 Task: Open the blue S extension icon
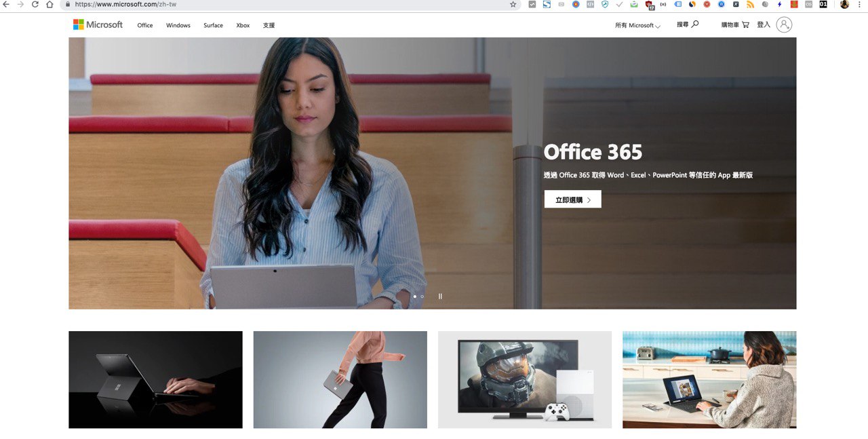coord(547,4)
